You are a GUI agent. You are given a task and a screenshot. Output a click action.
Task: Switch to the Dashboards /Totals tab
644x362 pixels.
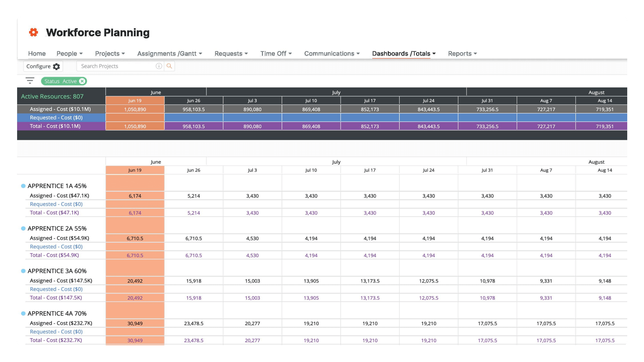pyautogui.click(x=403, y=54)
